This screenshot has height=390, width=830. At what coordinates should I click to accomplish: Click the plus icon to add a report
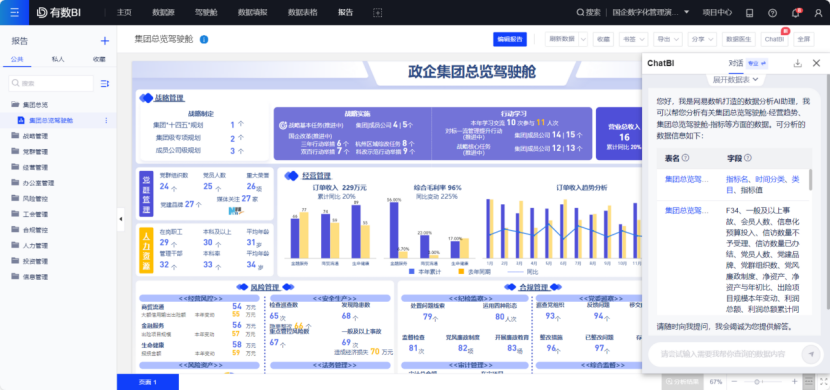[105, 41]
